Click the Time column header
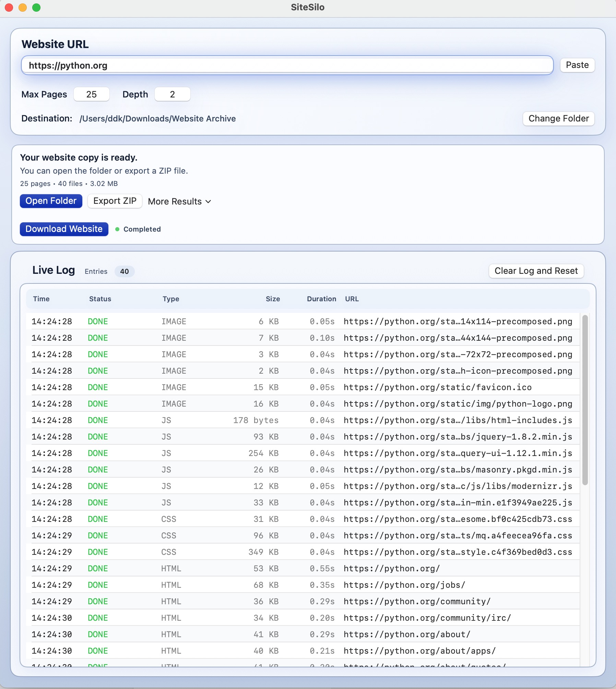The width and height of the screenshot is (616, 689). pos(41,299)
